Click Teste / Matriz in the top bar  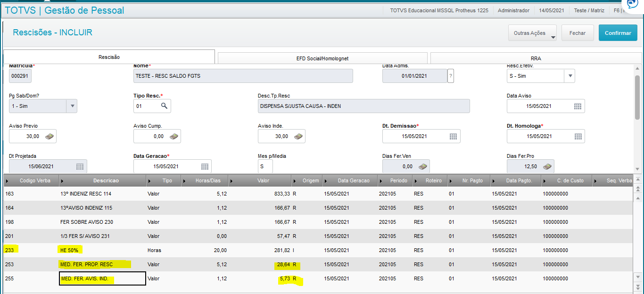click(x=588, y=10)
